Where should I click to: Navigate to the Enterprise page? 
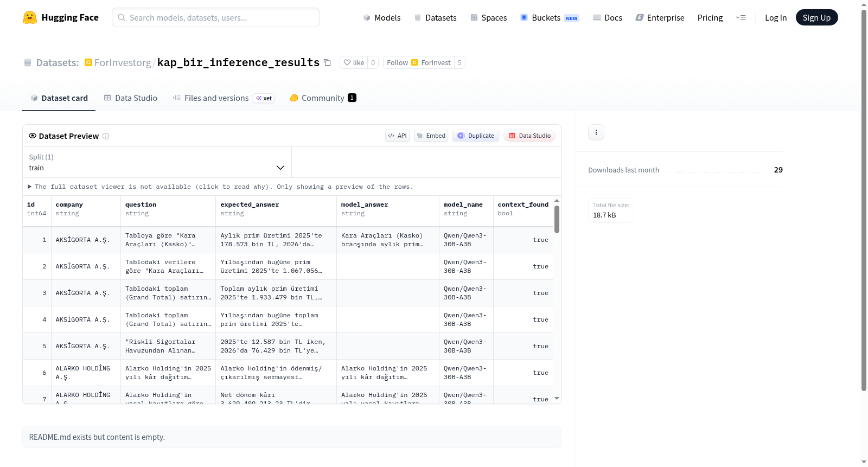pos(660,17)
